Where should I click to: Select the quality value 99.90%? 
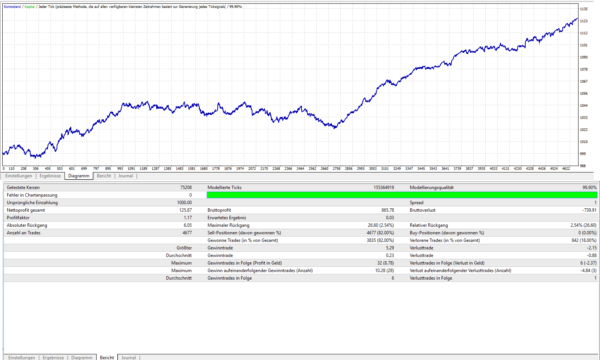pos(589,187)
